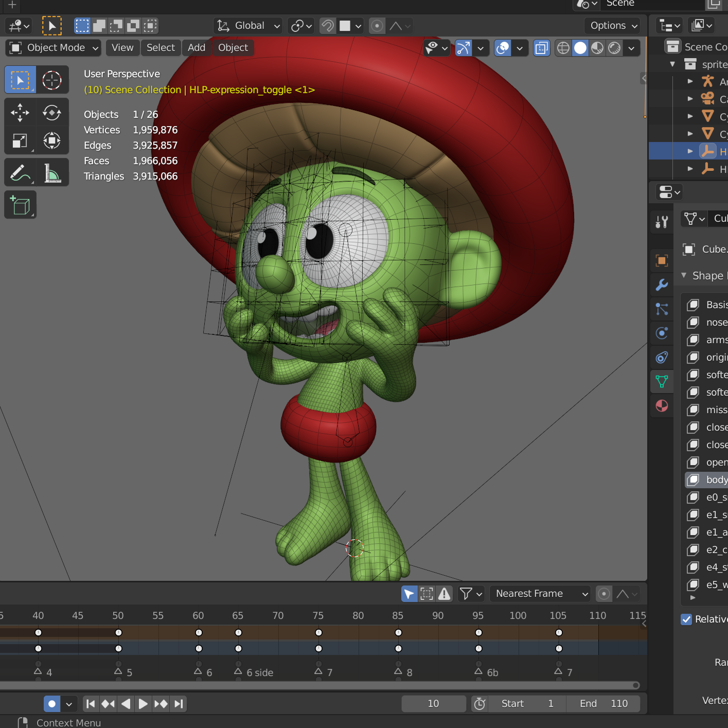
Task: Add a new workspace with the plus icon
Action: point(12,5)
